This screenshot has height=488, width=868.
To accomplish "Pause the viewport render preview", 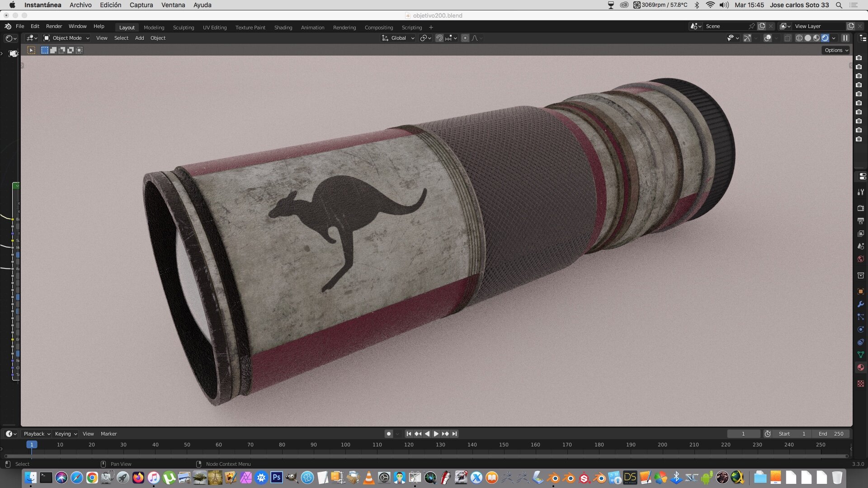I will [845, 38].
